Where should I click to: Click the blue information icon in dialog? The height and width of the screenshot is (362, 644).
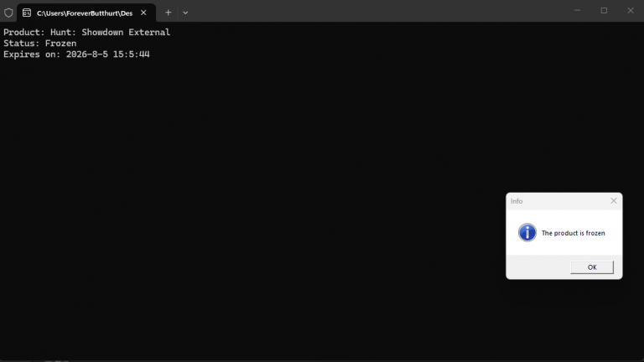(527, 233)
